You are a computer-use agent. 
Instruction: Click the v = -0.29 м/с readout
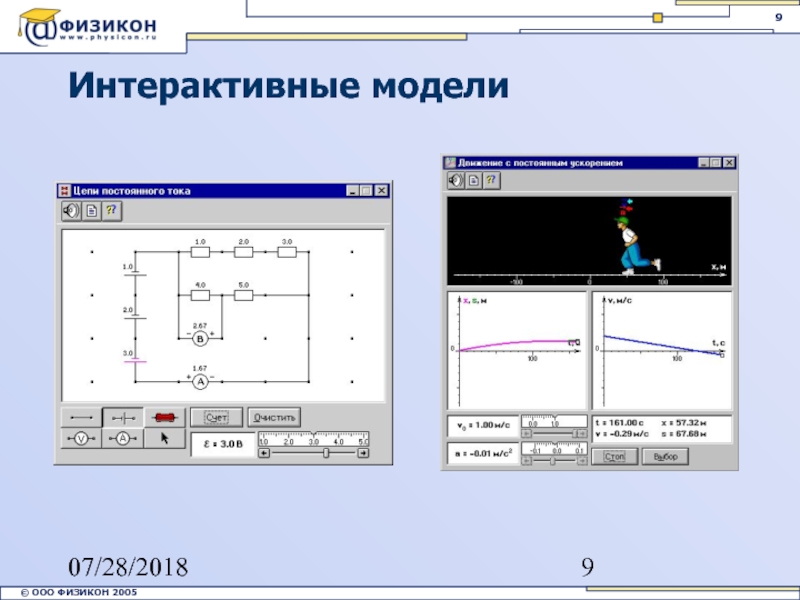tap(621, 434)
